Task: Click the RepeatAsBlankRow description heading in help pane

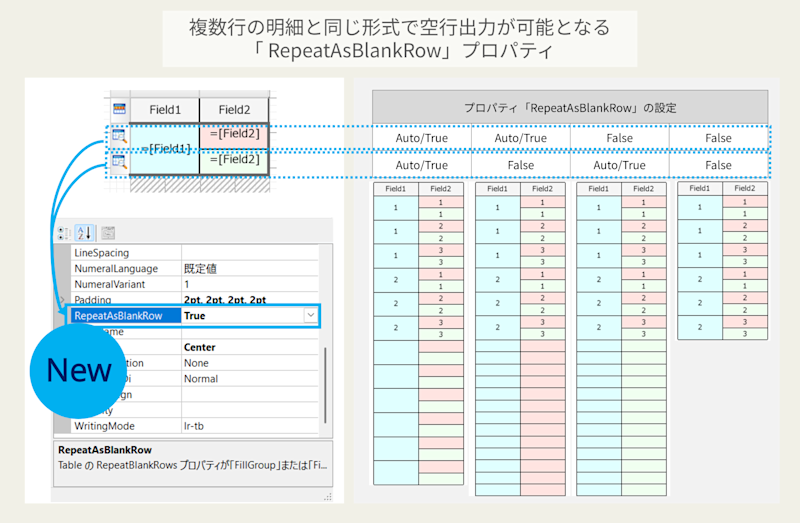Action: pos(105,450)
